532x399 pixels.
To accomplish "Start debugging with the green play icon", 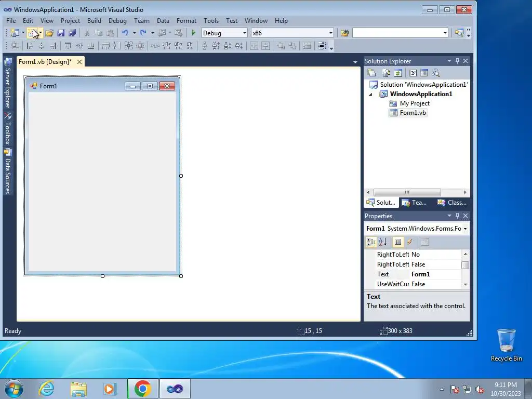I will pyautogui.click(x=193, y=33).
